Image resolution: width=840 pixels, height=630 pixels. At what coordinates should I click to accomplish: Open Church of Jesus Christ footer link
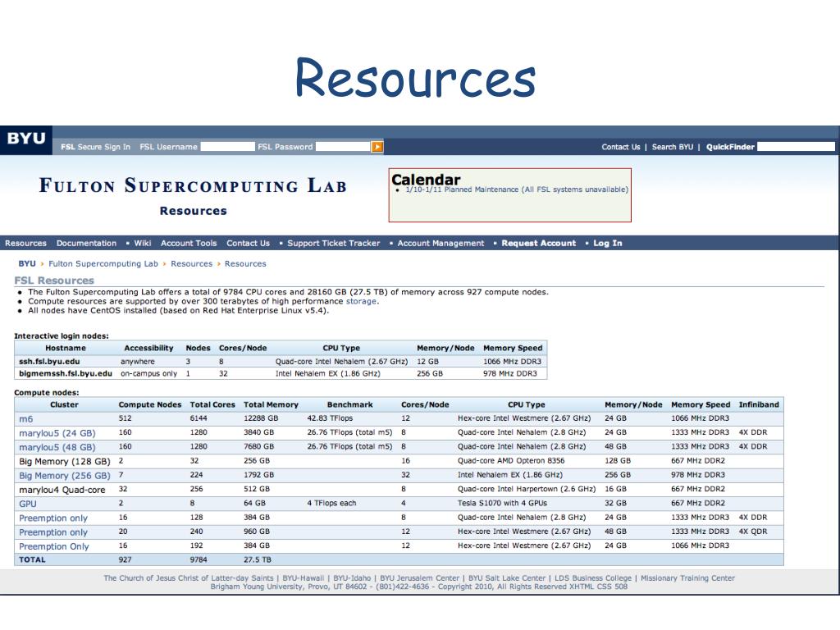tap(189, 578)
